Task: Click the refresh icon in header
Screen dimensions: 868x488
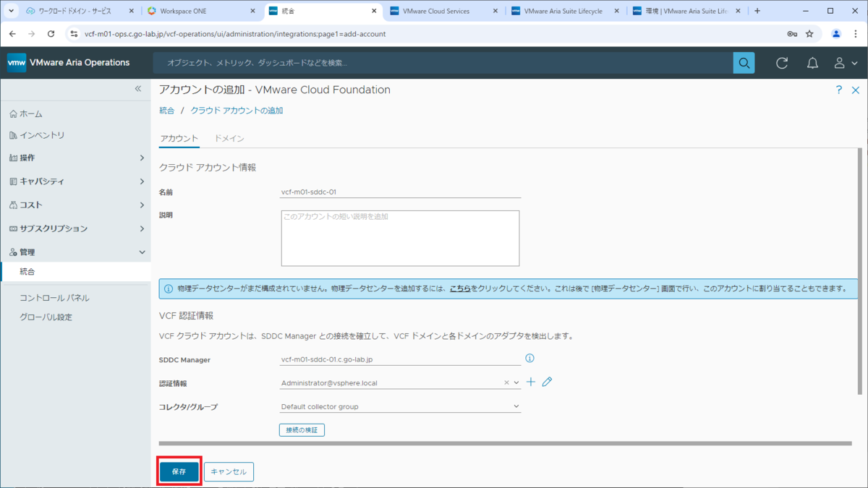Action: tap(782, 63)
